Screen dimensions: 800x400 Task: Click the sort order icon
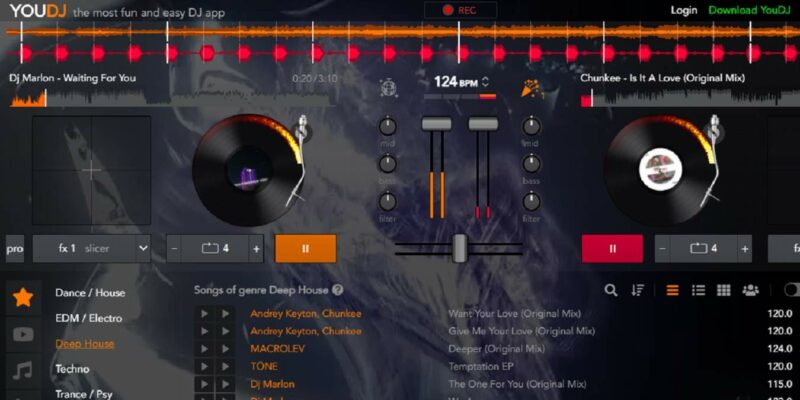[x=637, y=290]
